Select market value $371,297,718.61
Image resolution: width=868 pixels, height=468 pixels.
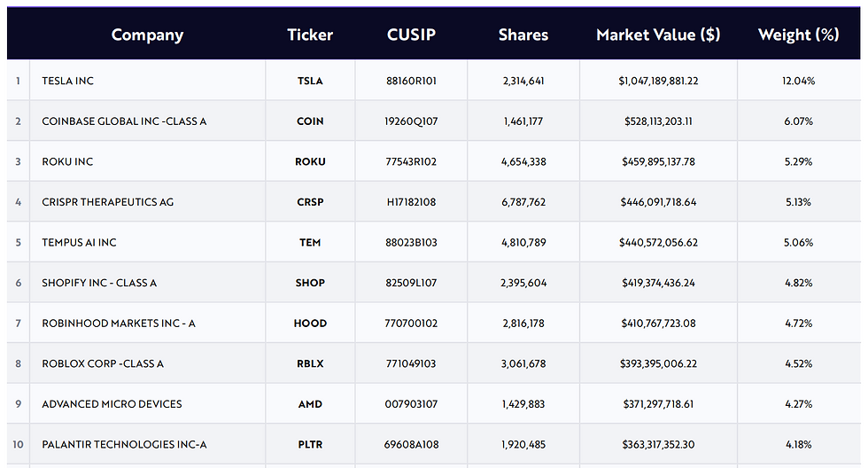[659, 404]
